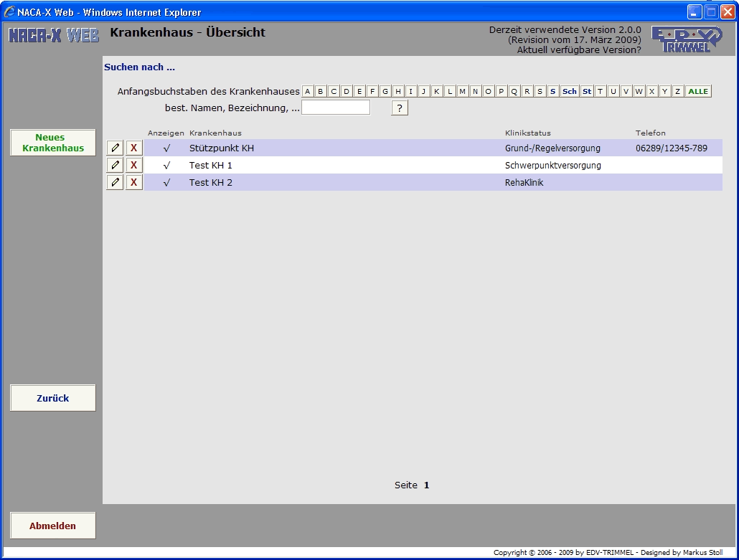Log out using Abmelden button
This screenshot has height=560, width=739.
53,526
